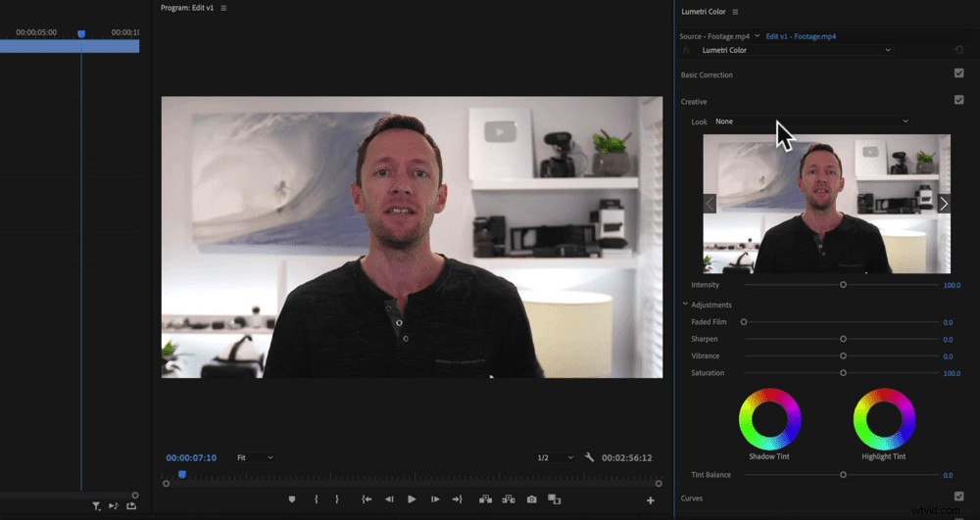The height and width of the screenshot is (520, 980).
Task: Click the Extract button
Action: tap(509, 499)
